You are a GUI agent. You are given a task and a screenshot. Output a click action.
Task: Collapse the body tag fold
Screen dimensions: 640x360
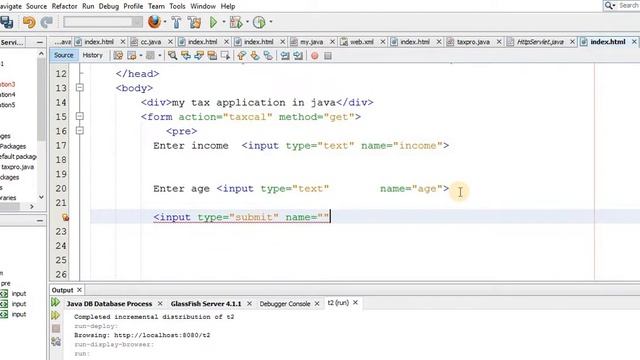(80, 87)
